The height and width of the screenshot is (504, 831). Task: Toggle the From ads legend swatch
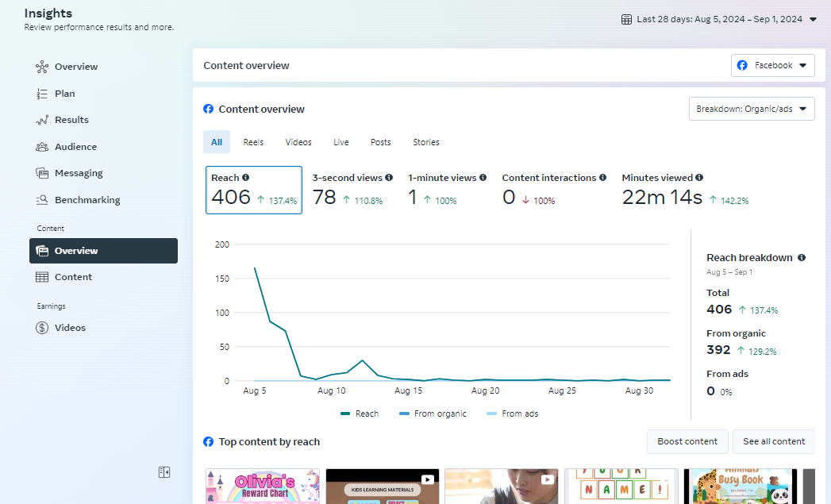click(x=491, y=414)
